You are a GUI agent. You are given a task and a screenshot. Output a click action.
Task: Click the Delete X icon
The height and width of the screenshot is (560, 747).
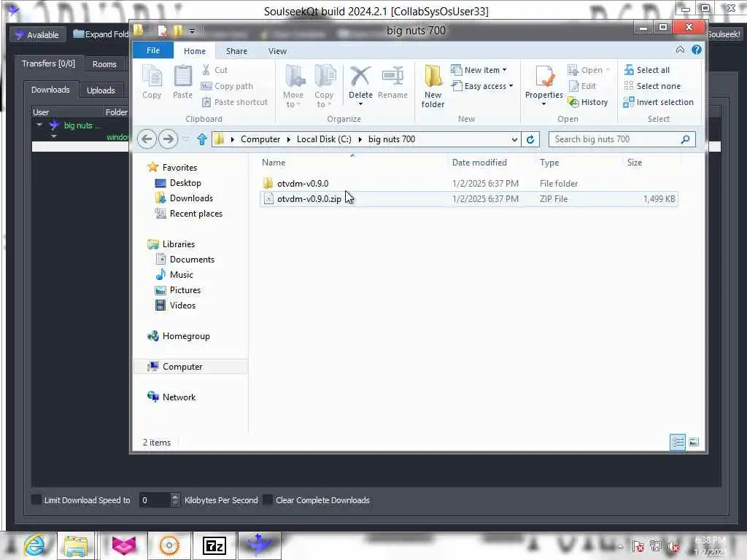pos(360,76)
